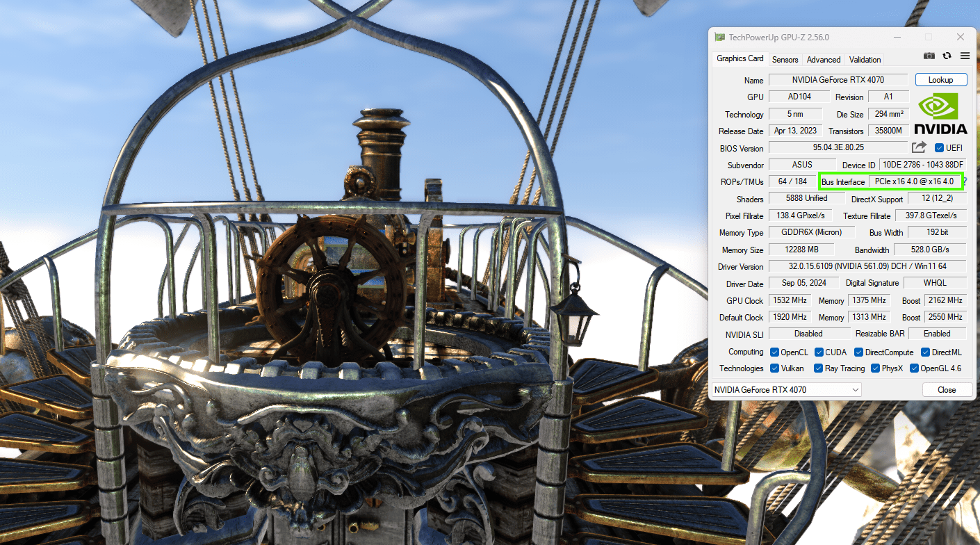
Task: Click the BIOS export arrow icon
Action: click(x=919, y=147)
